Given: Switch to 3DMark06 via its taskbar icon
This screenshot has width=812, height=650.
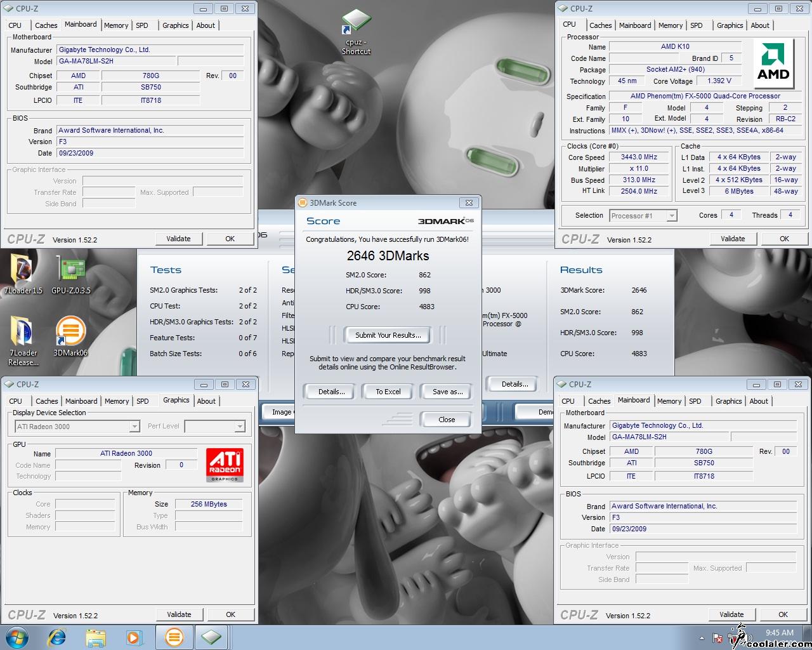Looking at the screenshot, I should 174,637.
